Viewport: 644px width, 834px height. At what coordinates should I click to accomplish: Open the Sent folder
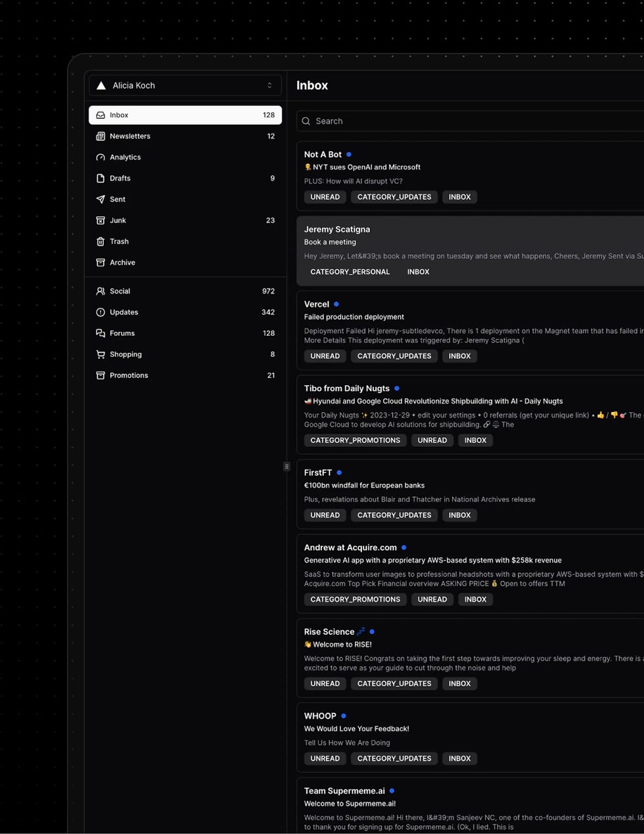(185, 199)
